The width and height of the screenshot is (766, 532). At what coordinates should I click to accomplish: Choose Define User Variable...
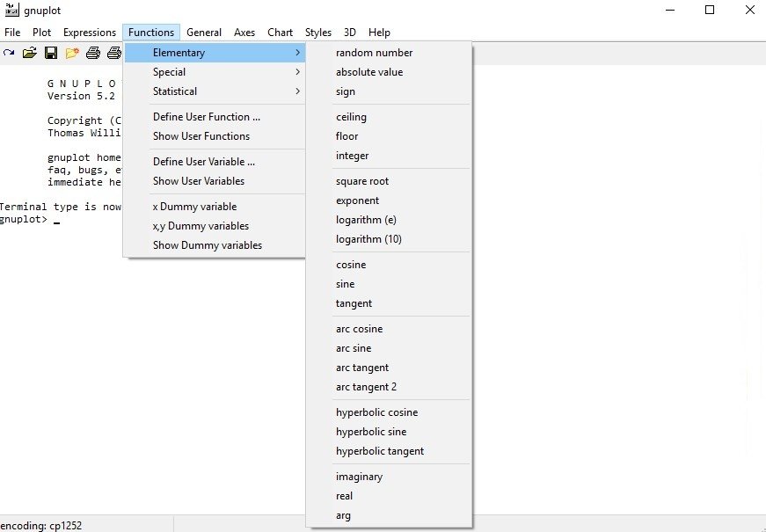tap(215, 162)
